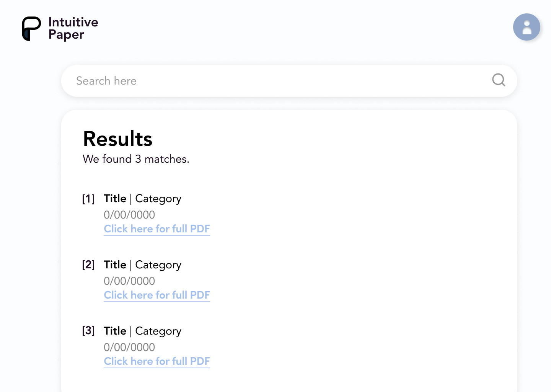551x392 pixels.
Task: Click the Category label of second result
Action: [158, 265]
